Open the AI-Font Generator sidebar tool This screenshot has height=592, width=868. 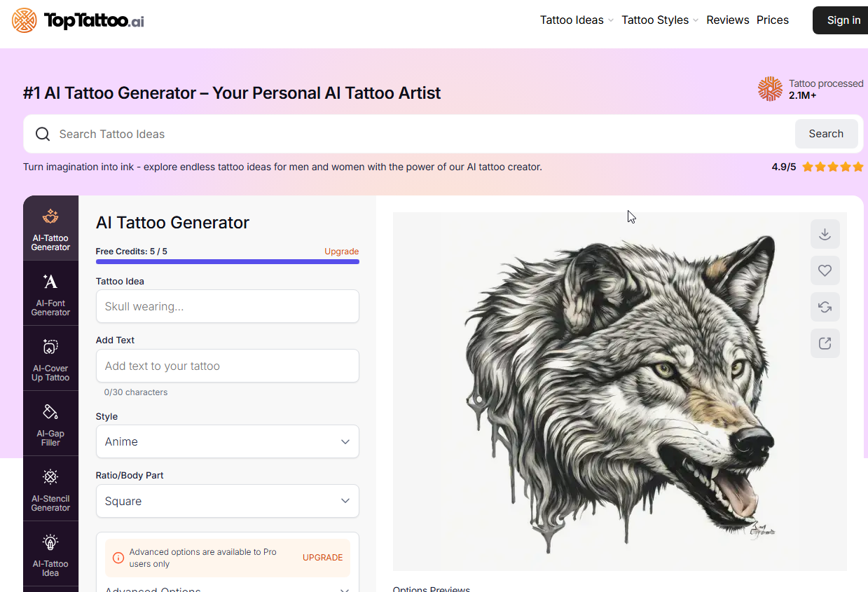50,293
